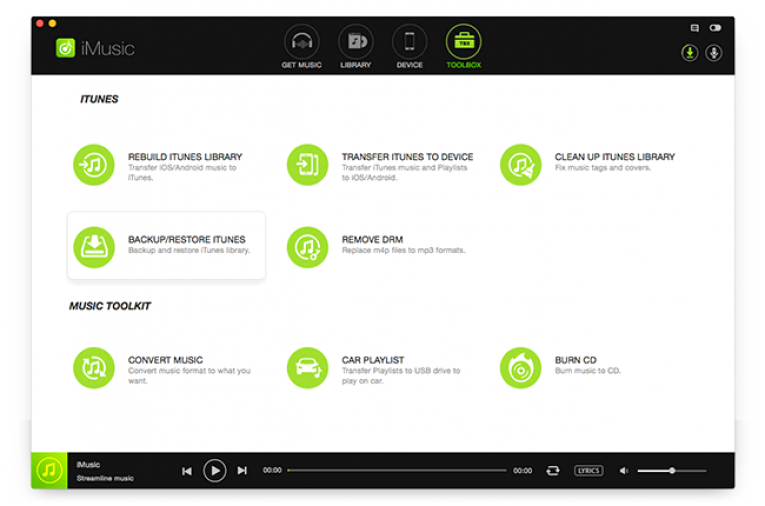
Task: Click the playback progress bar
Action: pyautogui.click(x=397, y=470)
